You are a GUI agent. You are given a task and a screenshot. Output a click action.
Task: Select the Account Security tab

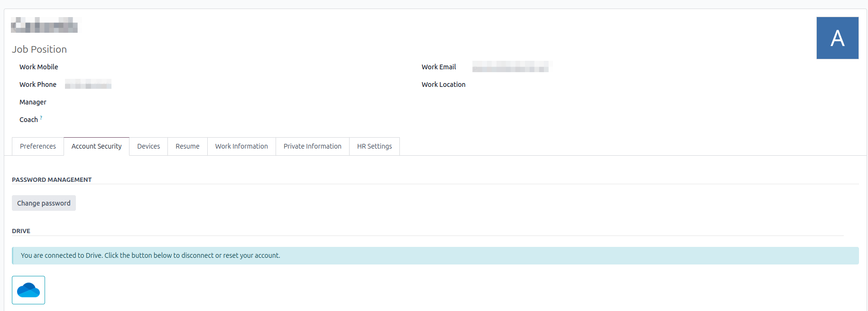click(x=97, y=146)
